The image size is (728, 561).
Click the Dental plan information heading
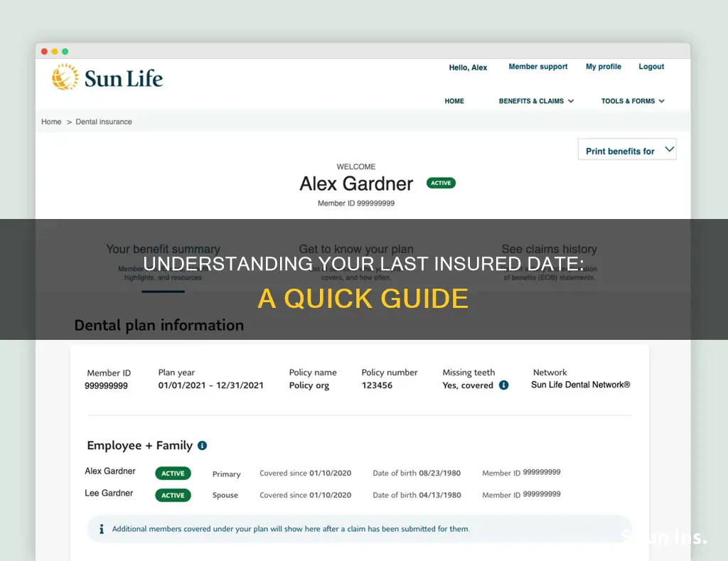click(159, 325)
